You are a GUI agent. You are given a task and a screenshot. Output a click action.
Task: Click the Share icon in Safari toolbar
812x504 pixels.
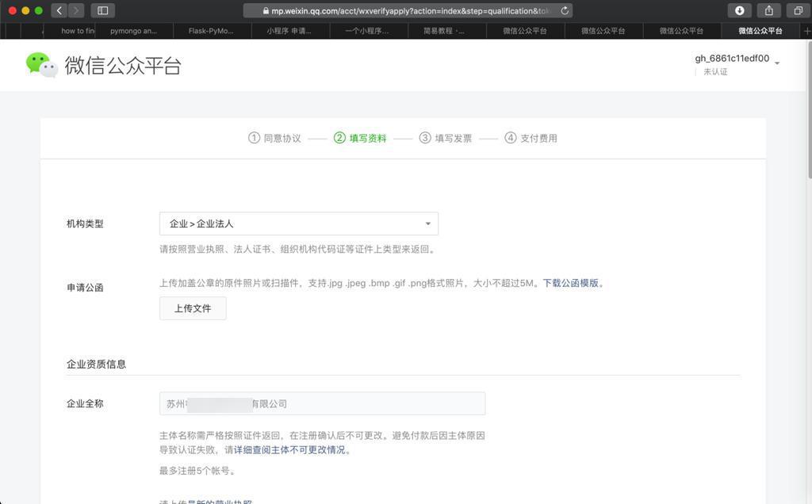[769, 10]
